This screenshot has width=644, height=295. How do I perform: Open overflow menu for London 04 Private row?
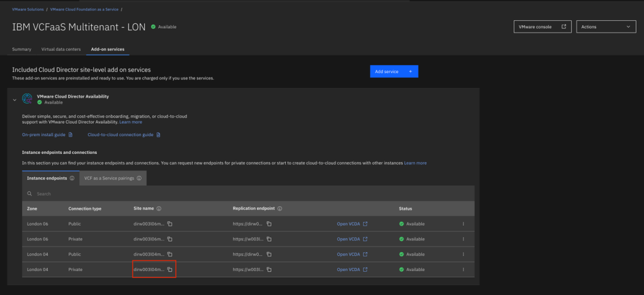[463, 270]
